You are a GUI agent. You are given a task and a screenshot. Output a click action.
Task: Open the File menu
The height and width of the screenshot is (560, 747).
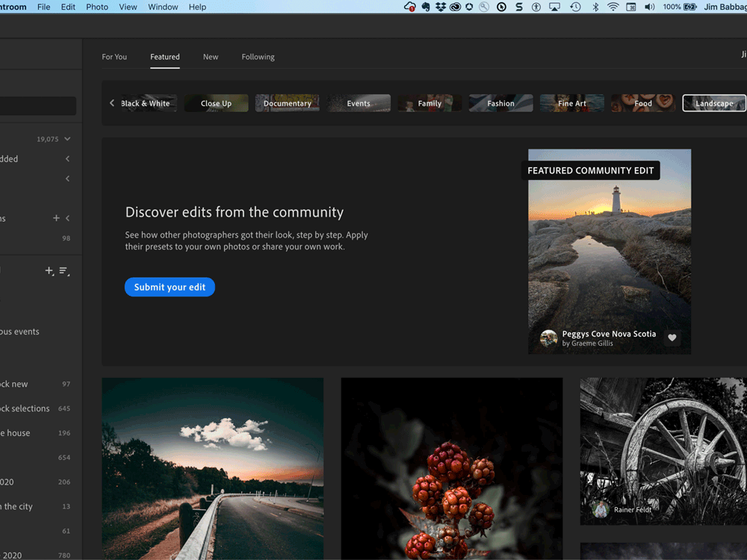tap(44, 7)
